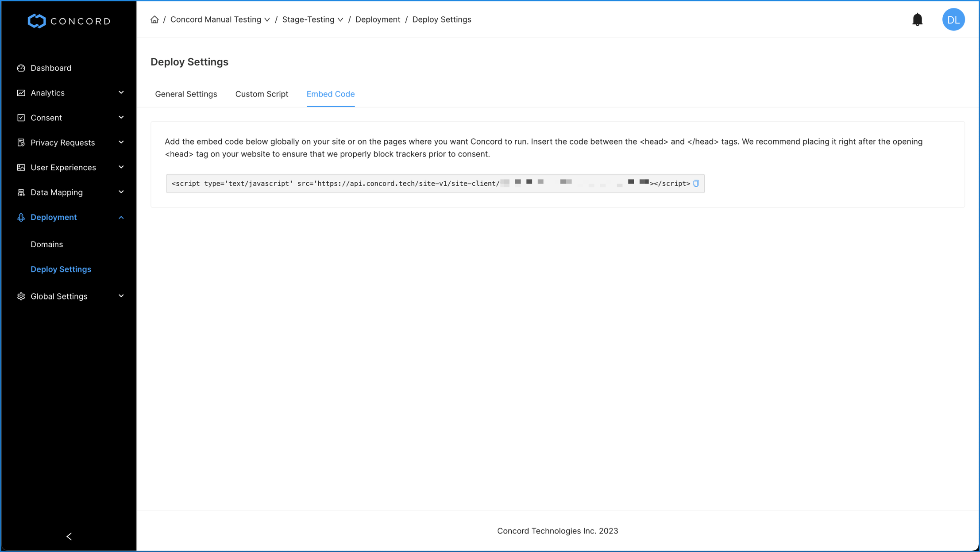Switch to the Custom Script tab
The width and height of the screenshot is (980, 552).
click(262, 94)
